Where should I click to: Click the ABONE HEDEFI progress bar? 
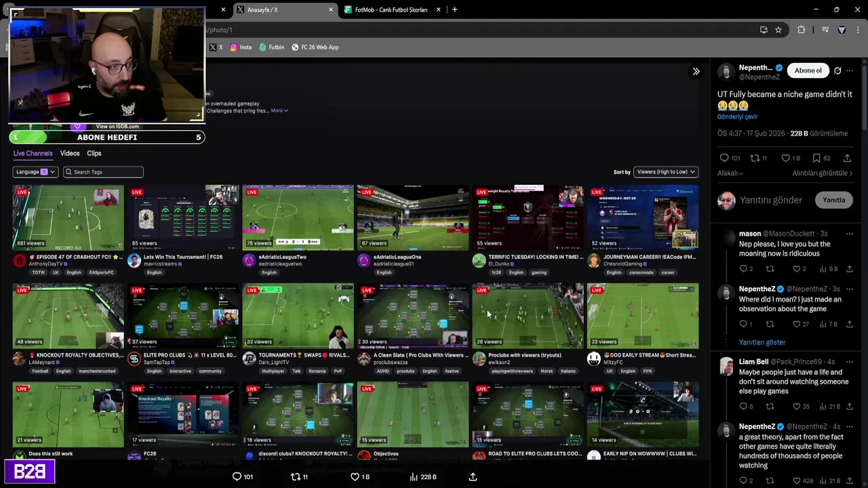click(106, 138)
